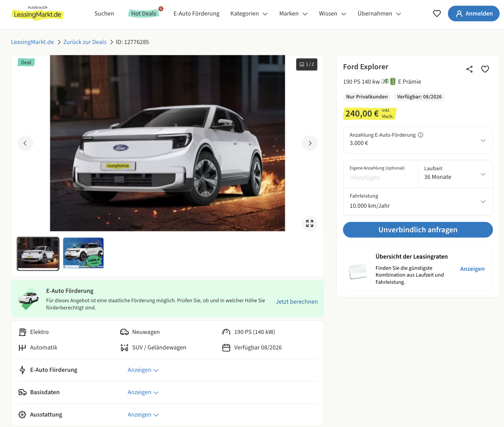Click the image counter badge 1/2
The width and height of the screenshot is (504, 427).
tap(306, 65)
